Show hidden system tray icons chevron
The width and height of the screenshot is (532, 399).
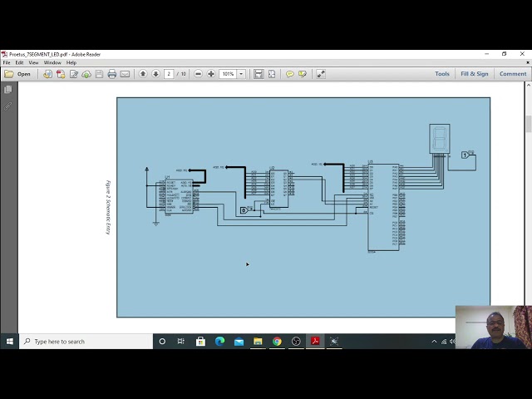[434, 342]
